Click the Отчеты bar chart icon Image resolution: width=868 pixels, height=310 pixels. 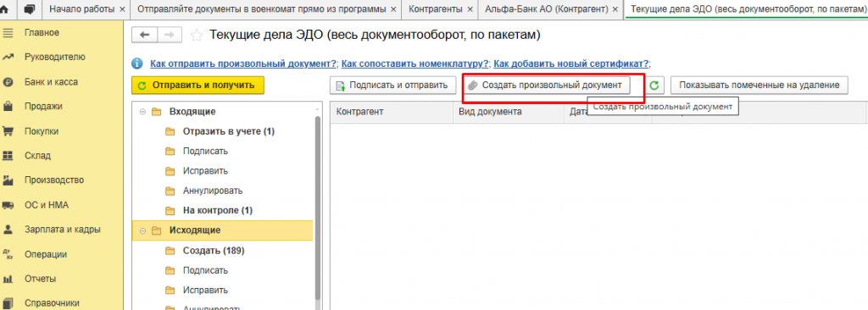(x=8, y=279)
